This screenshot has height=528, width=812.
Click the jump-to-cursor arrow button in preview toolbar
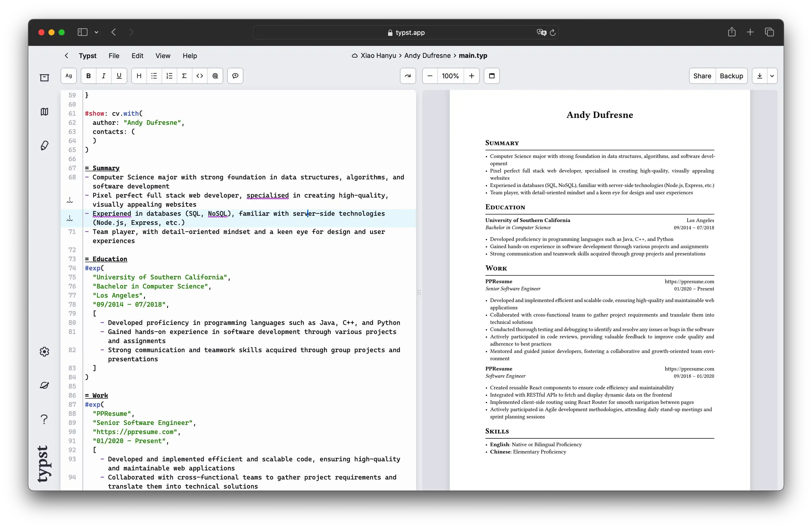(408, 76)
